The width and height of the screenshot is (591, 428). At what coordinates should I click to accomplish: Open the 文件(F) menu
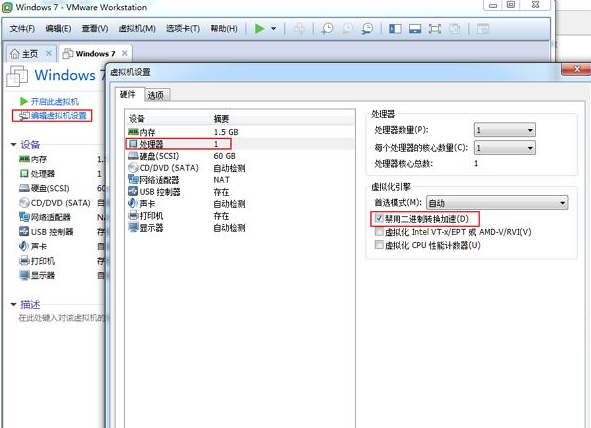tap(22, 29)
